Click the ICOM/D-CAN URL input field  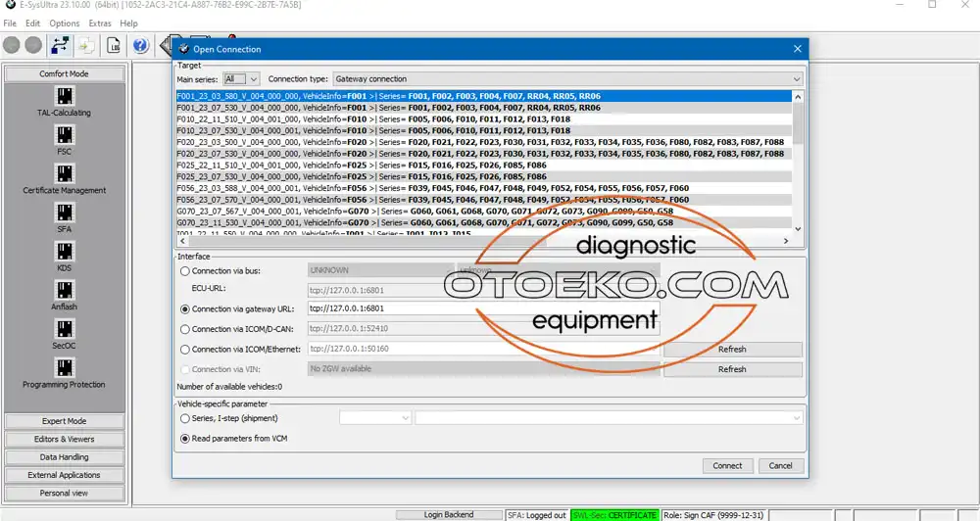[484, 329]
